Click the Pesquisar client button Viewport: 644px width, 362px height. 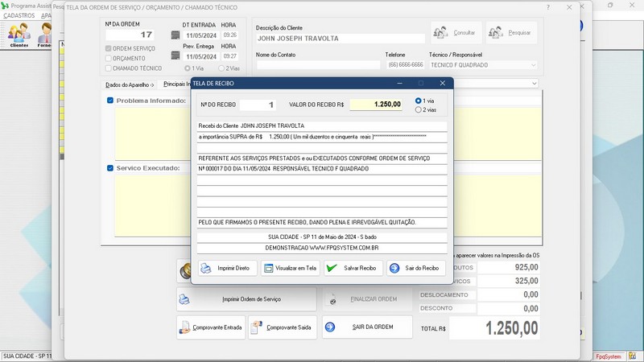[510, 33]
